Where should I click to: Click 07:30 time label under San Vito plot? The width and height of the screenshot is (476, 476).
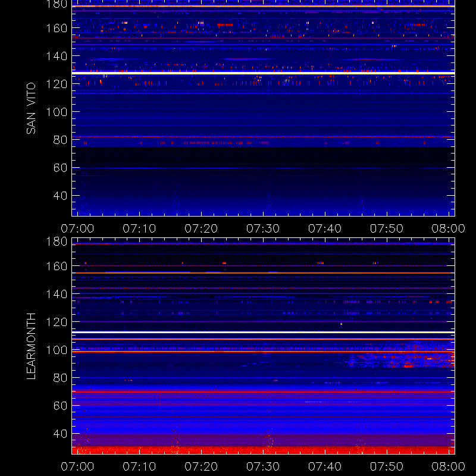pos(263,228)
